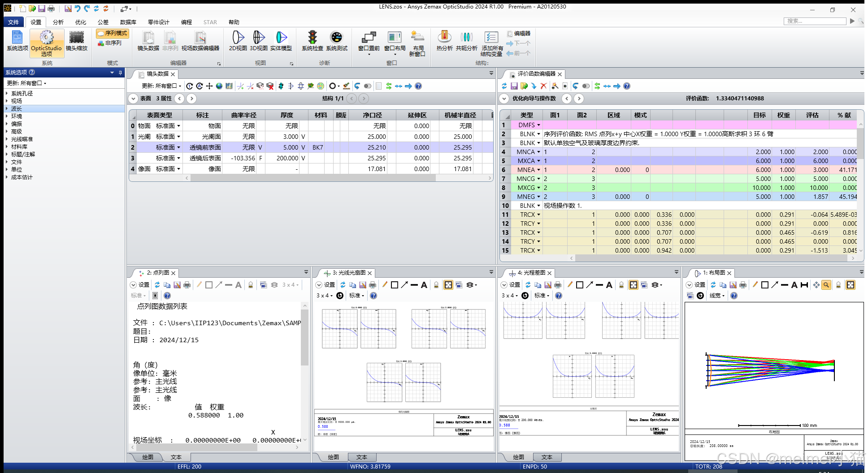The width and height of the screenshot is (868, 473).
Task: Open DMFS operand type dropdown
Action: point(538,125)
